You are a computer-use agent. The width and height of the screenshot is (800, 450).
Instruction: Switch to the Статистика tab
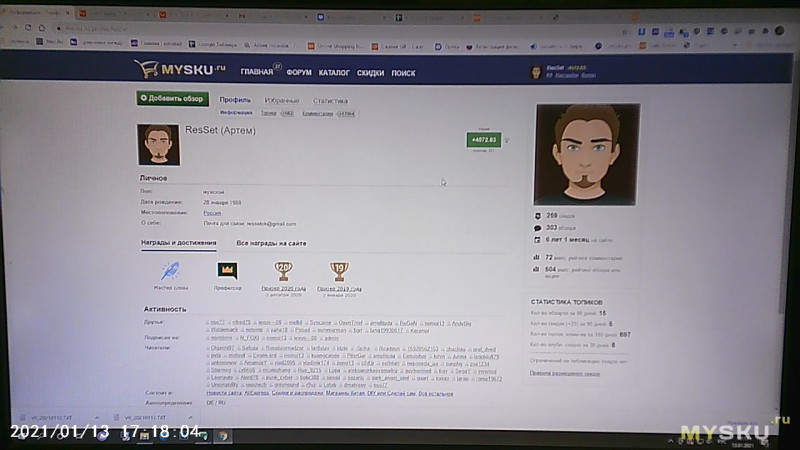[x=330, y=101]
